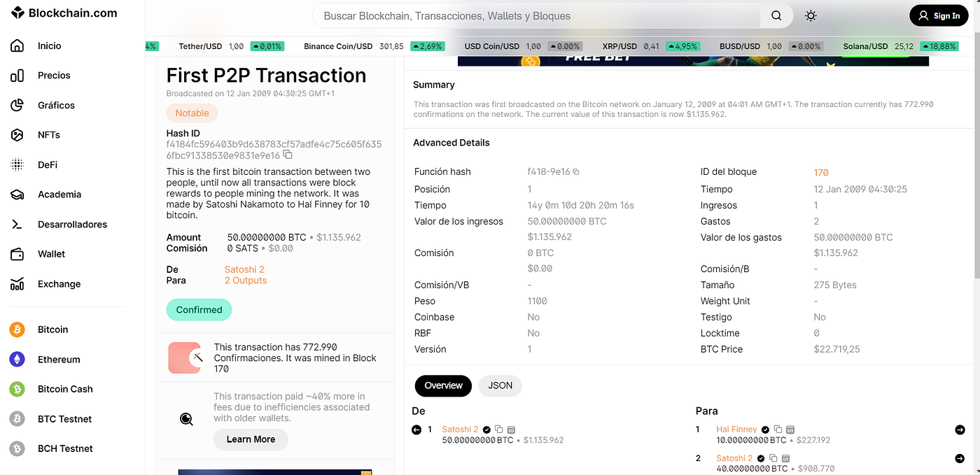The image size is (980, 475).
Task: Click the Solana/USD ticker entry
Action: [x=900, y=46]
